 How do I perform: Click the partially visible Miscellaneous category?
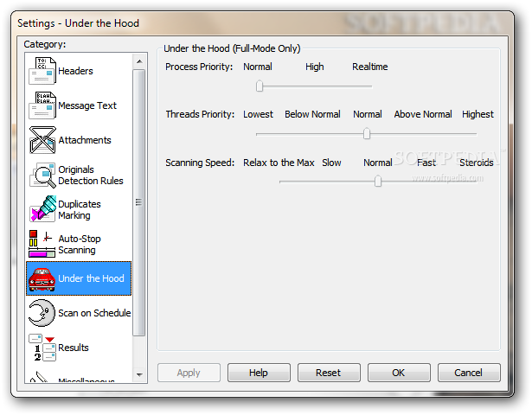(78, 379)
